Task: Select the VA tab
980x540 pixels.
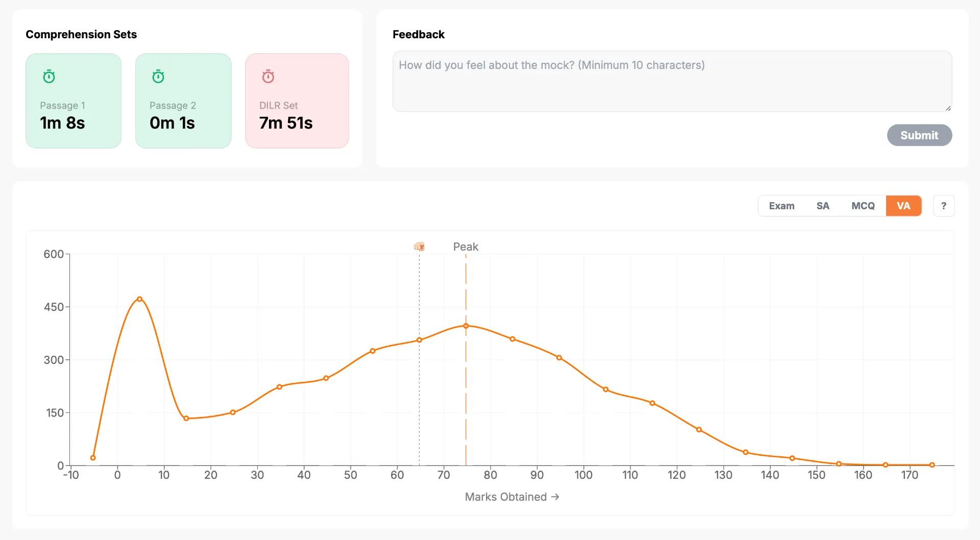Action: click(x=903, y=206)
